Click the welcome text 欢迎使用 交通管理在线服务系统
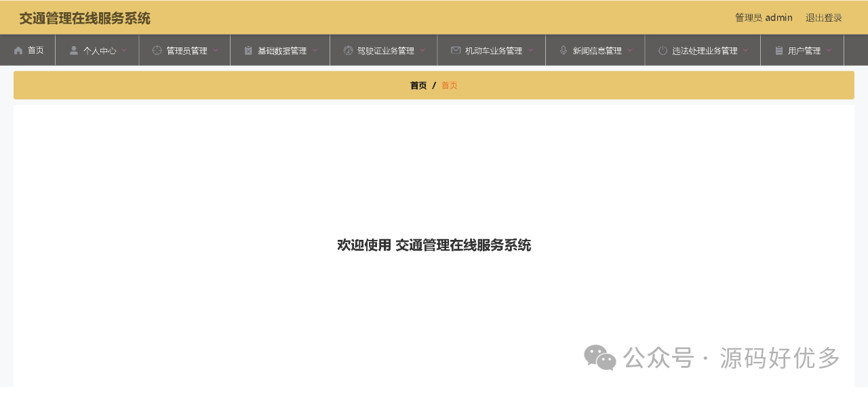Image resolution: width=868 pixels, height=393 pixels. pos(434,245)
